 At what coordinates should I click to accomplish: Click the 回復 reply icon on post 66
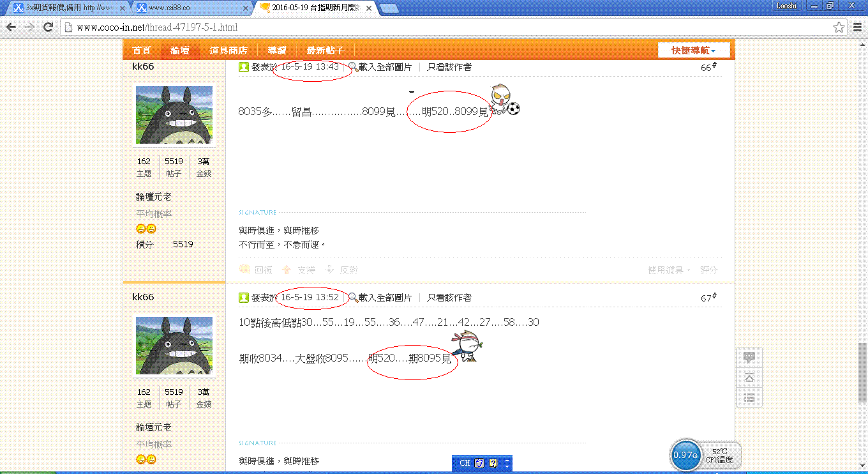(x=244, y=270)
